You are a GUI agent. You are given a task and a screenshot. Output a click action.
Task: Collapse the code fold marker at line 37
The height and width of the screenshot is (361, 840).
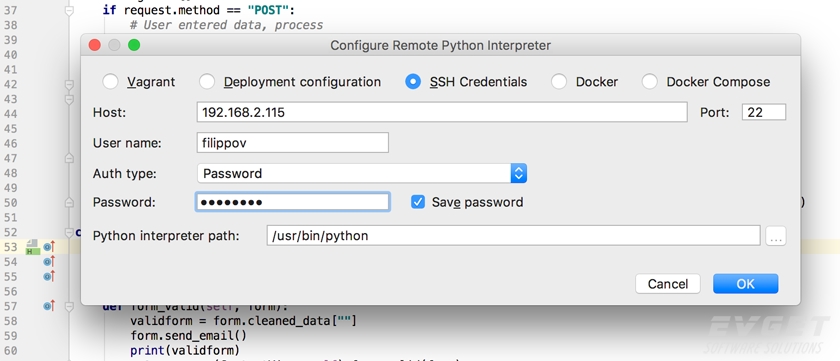point(69,11)
